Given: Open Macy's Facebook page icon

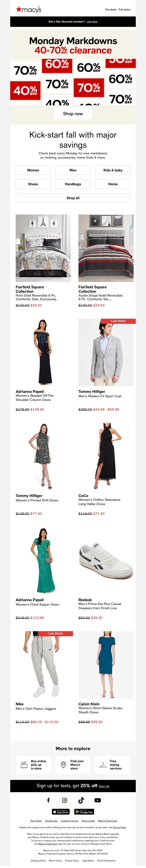Looking at the screenshot, I should pos(48,800).
